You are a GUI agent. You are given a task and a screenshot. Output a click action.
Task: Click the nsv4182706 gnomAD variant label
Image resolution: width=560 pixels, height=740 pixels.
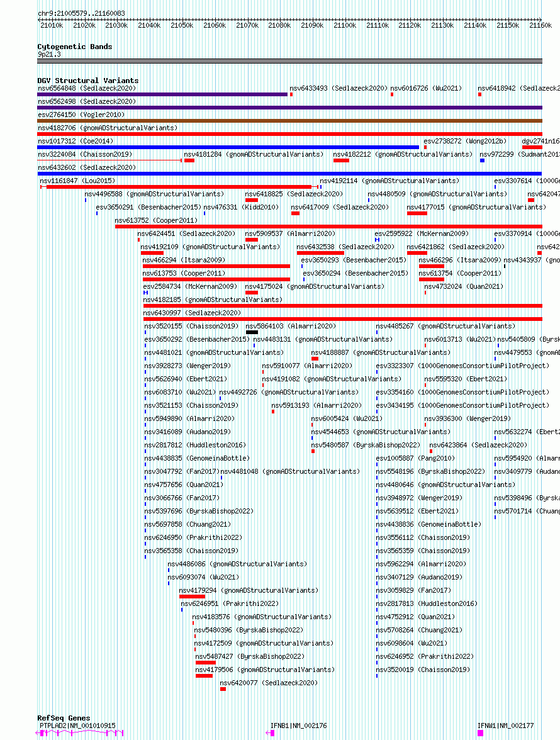tap(108, 128)
